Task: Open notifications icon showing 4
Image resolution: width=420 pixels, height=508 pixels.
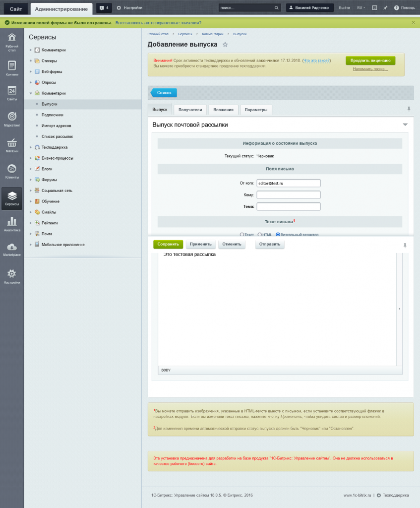Action: [103, 8]
